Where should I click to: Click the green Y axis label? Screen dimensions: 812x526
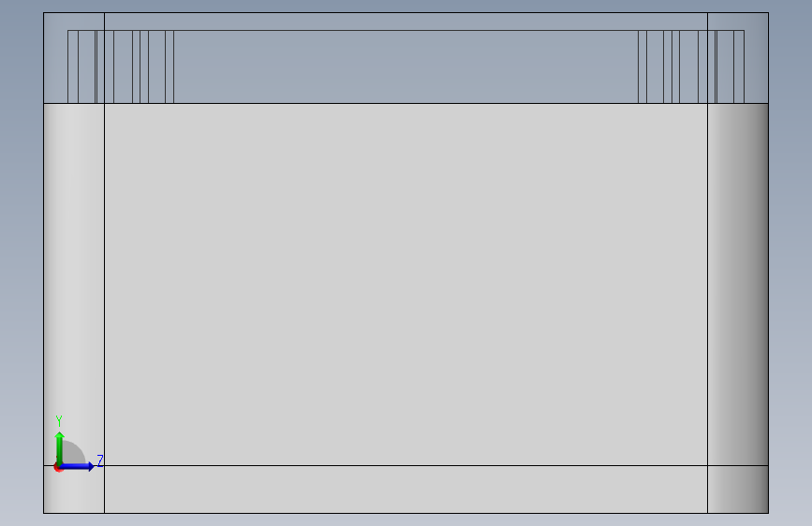point(59,421)
